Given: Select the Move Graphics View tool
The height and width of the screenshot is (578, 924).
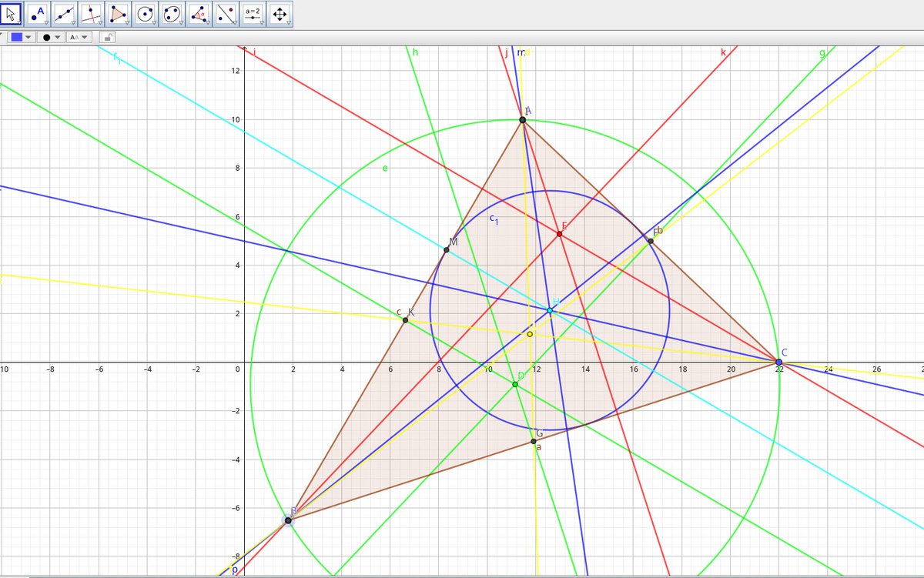Looking at the screenshot, I should point(280,13).
